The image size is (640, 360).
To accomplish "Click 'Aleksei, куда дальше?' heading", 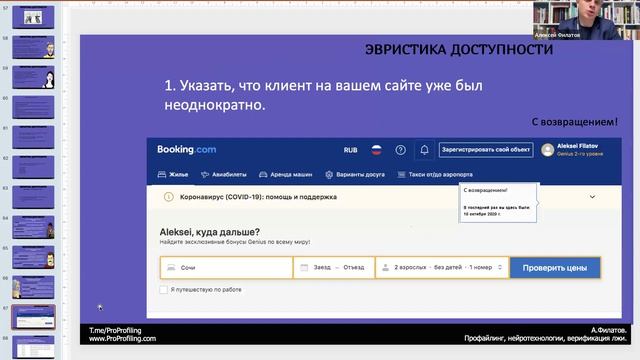I will 209,232.
